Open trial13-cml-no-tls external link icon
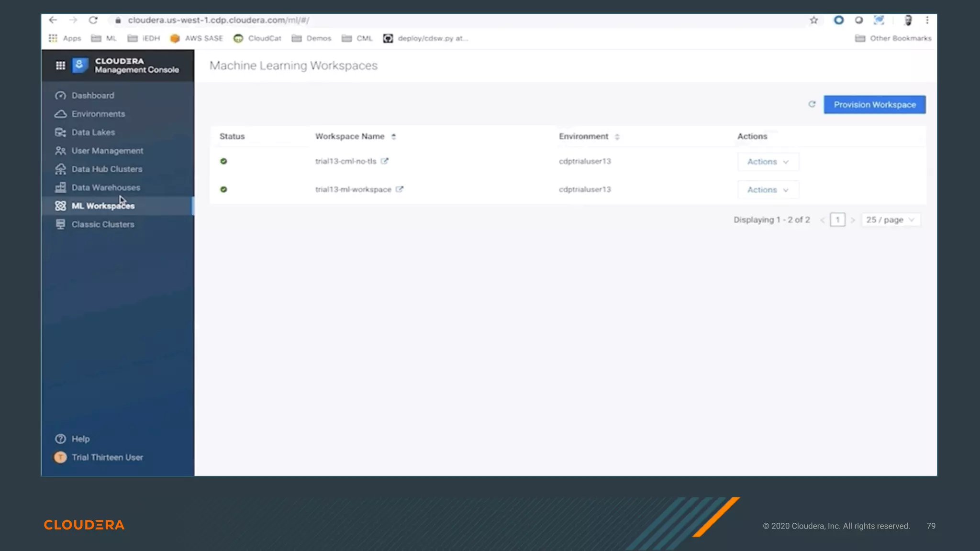The height and width of the screenshot is (551, 980). coord(384,161)
